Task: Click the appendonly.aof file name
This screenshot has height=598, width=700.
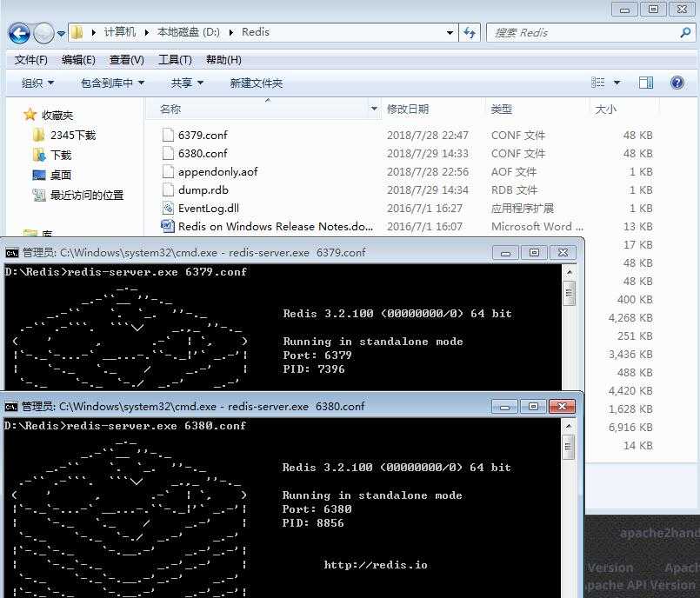Action: (x=218, y=172)
